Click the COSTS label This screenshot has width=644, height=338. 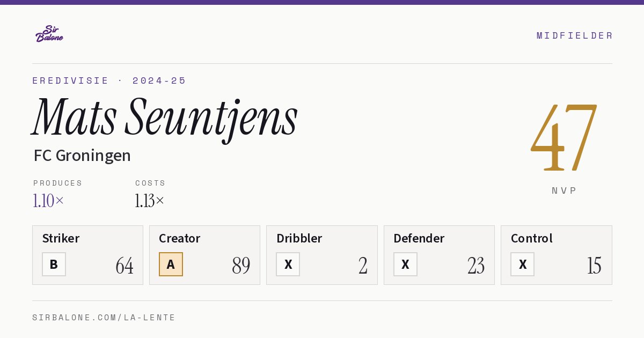(x=151, y=183)
